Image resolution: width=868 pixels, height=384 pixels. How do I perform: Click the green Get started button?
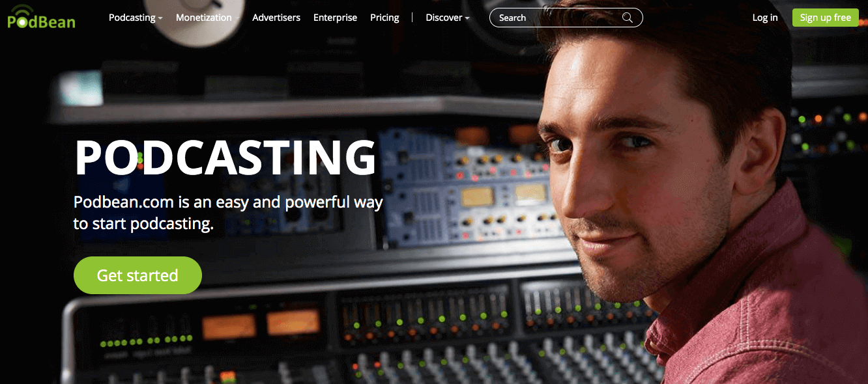(x=137, y=275)
